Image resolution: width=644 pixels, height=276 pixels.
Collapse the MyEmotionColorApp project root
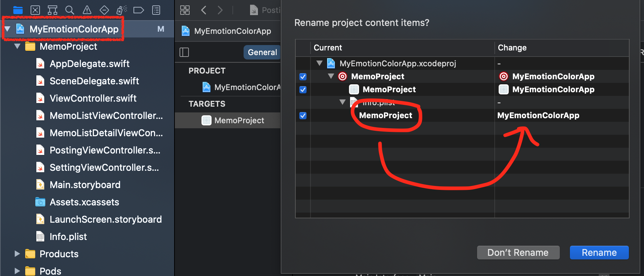pos(7,29)
